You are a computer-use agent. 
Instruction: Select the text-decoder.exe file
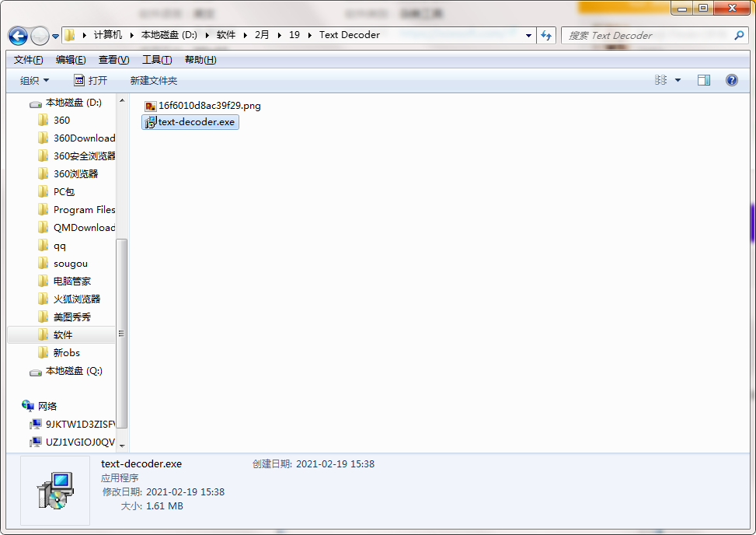coord(196,122)
